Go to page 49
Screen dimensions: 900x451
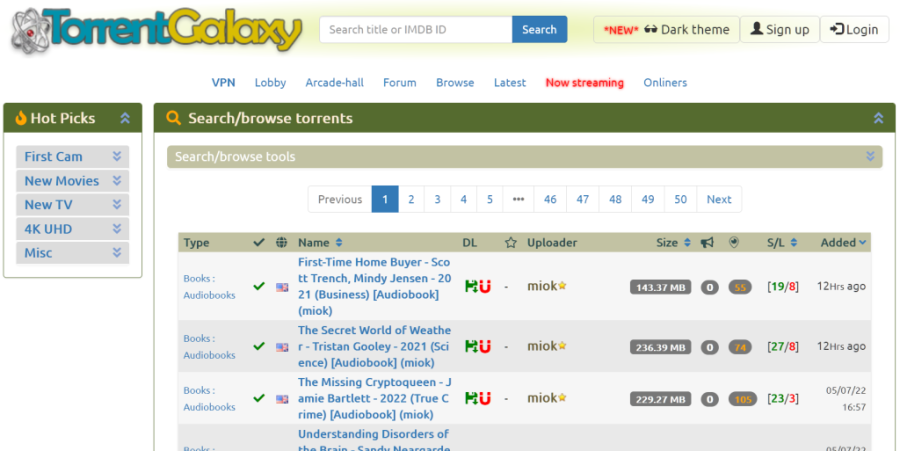(648, 199)
